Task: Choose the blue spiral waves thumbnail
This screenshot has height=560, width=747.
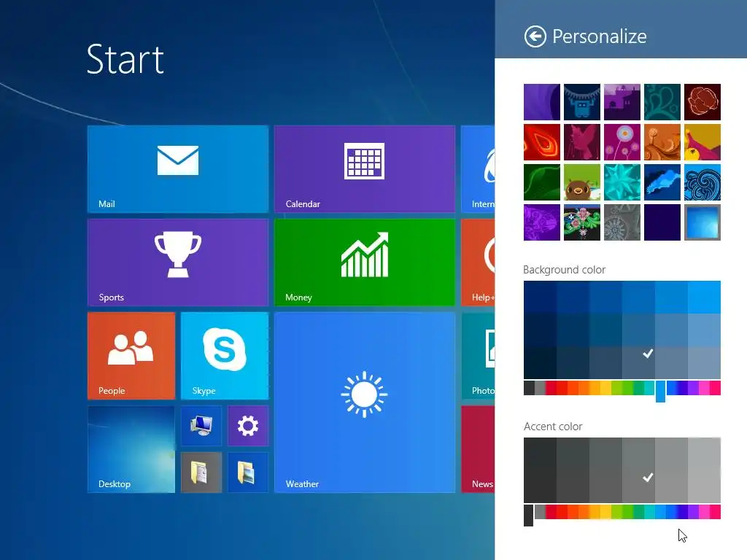Action: [x=703, y=182]
